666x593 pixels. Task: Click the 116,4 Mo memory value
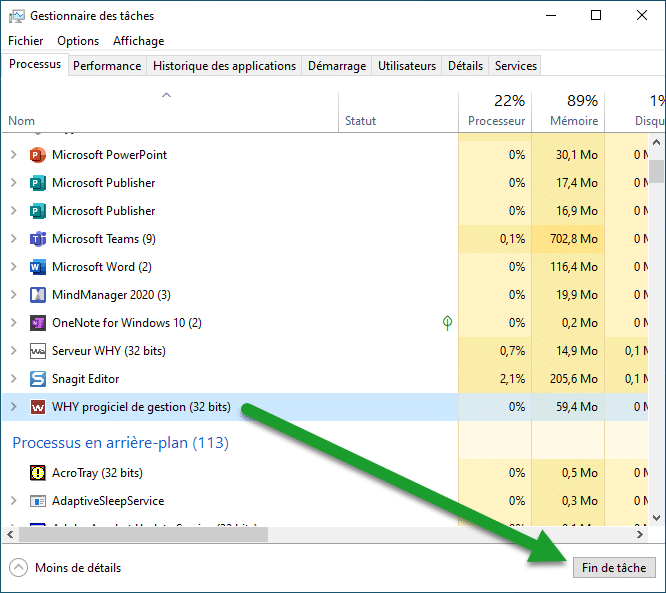574,267
